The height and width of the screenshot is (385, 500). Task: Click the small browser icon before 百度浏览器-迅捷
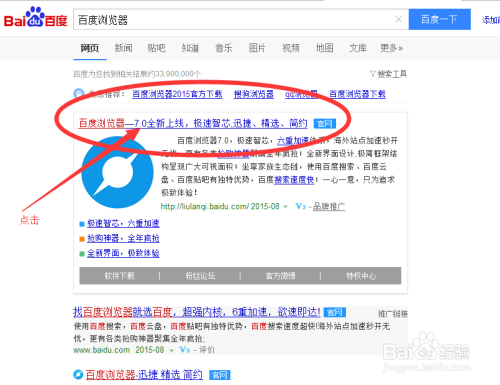[78, 375]
